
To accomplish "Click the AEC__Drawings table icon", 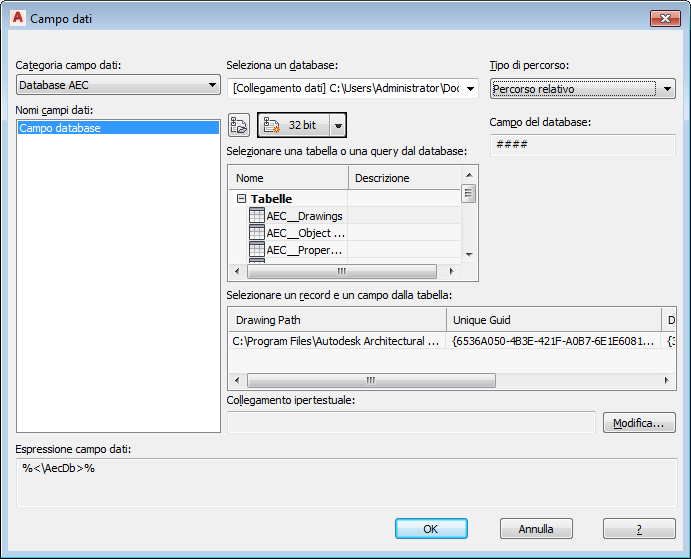I will click(x=257, y=216).
